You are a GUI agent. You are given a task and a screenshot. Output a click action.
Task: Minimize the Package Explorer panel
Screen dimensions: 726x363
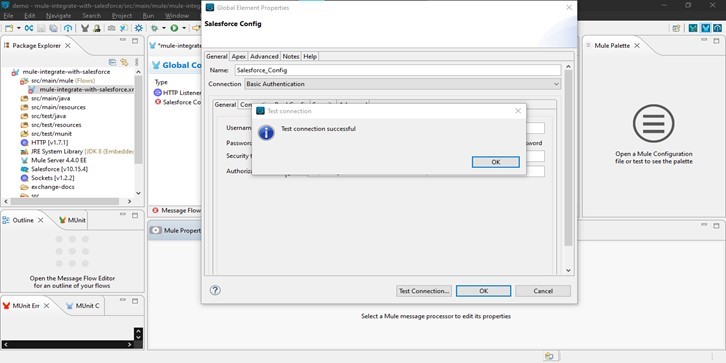pos(123,41)
